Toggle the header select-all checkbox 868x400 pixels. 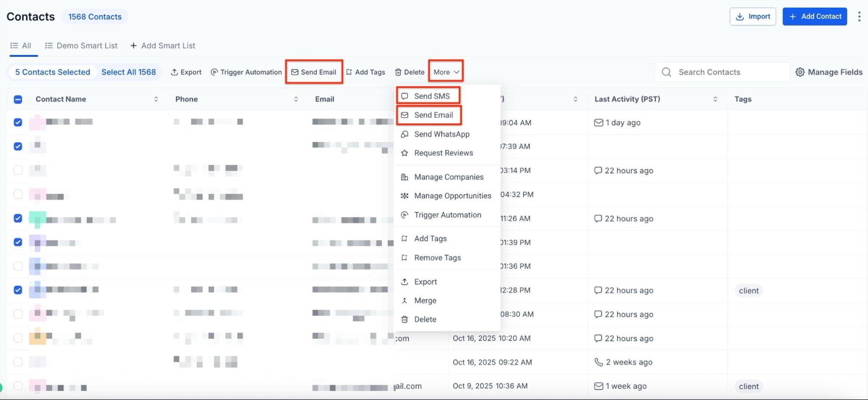[18, 99]
